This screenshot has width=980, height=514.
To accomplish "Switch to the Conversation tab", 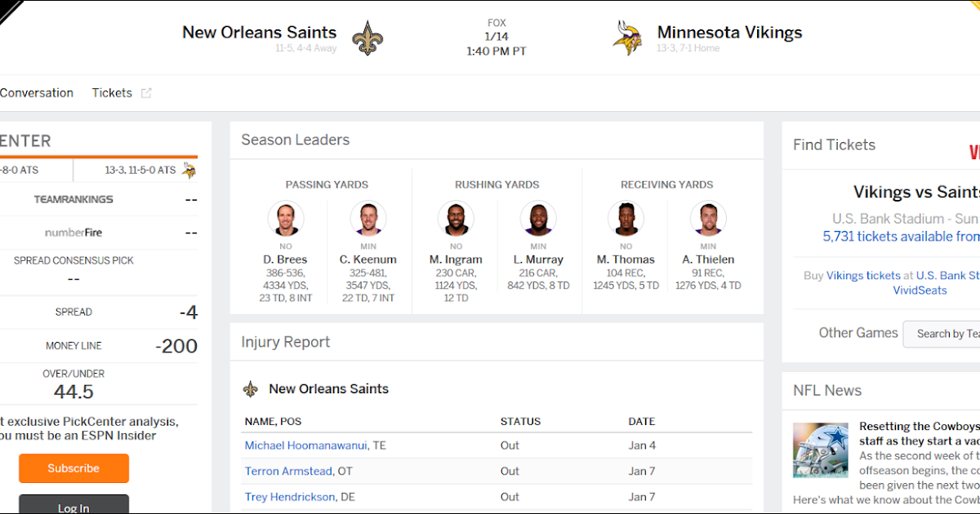I will point(37,93).
